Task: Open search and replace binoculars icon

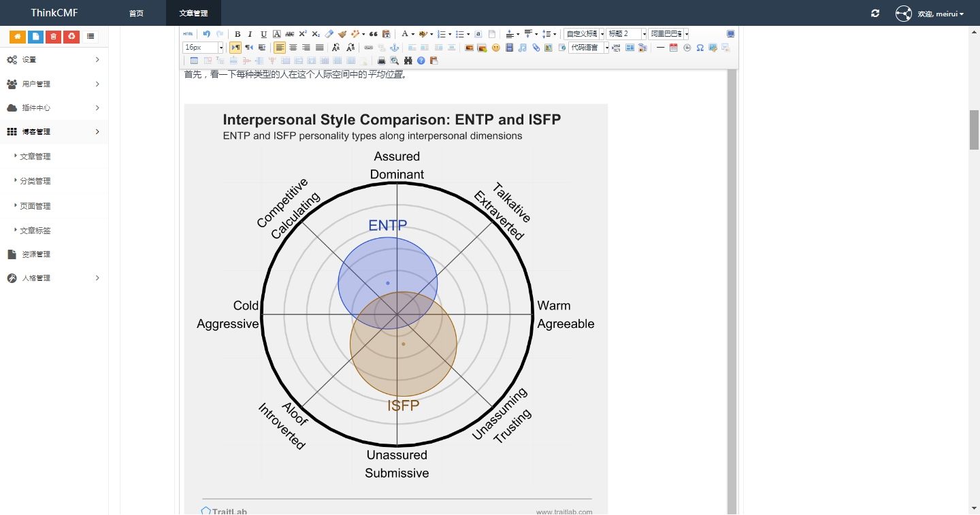Action: 408,61
